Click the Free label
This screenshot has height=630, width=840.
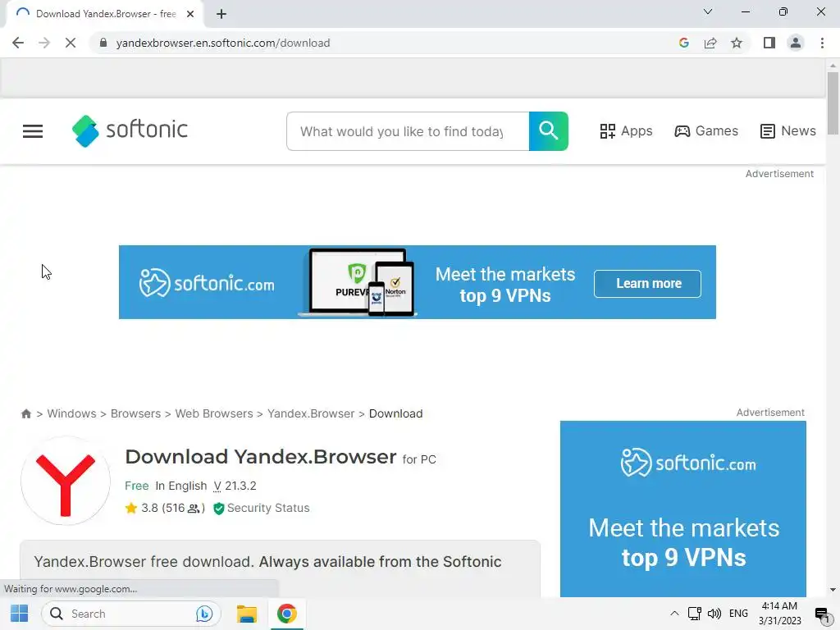[x=137, y=486]
